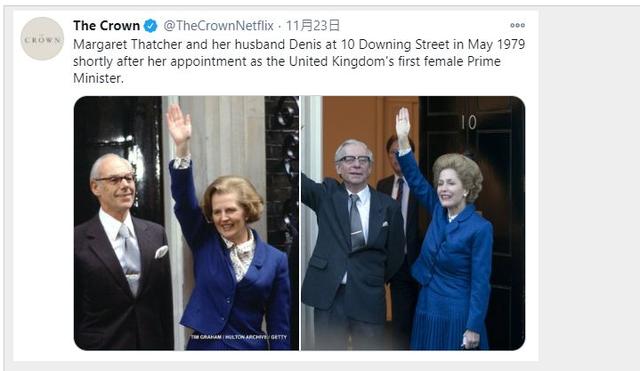
Task: Click the striped gray tie in right photo
Action: pyautogui.click(x=356, y=222)
